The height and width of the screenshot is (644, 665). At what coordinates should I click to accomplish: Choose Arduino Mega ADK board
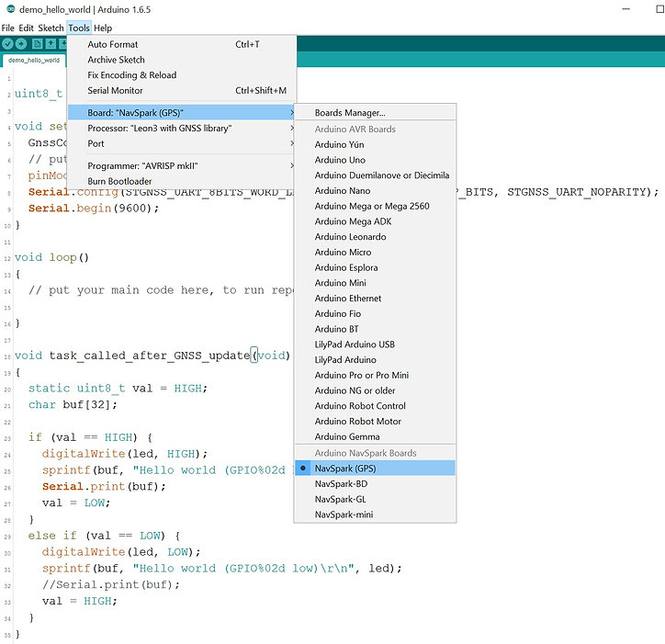(375, 221)
